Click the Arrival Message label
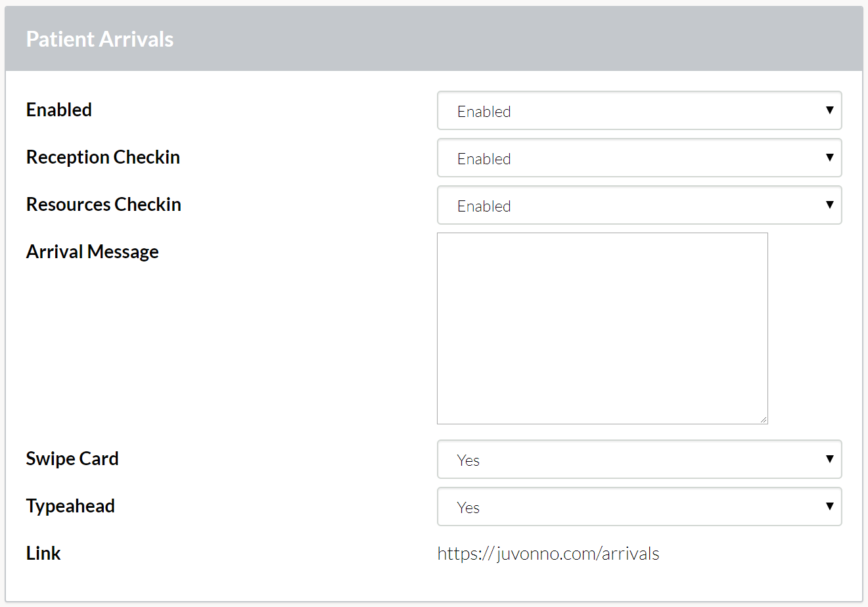The height and width of the screenshot is (607, 868). [93, 252]
